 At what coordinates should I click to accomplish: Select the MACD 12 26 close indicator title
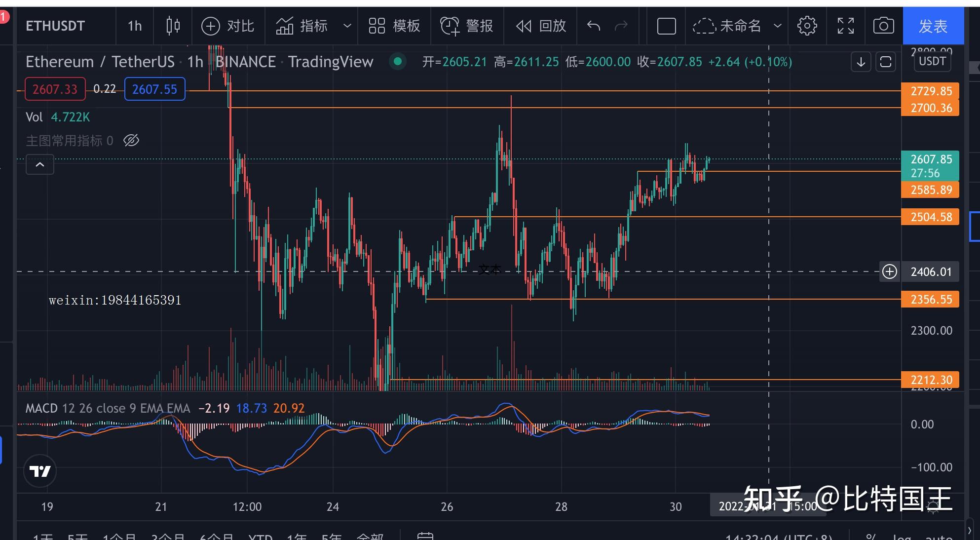pos(108,408)
